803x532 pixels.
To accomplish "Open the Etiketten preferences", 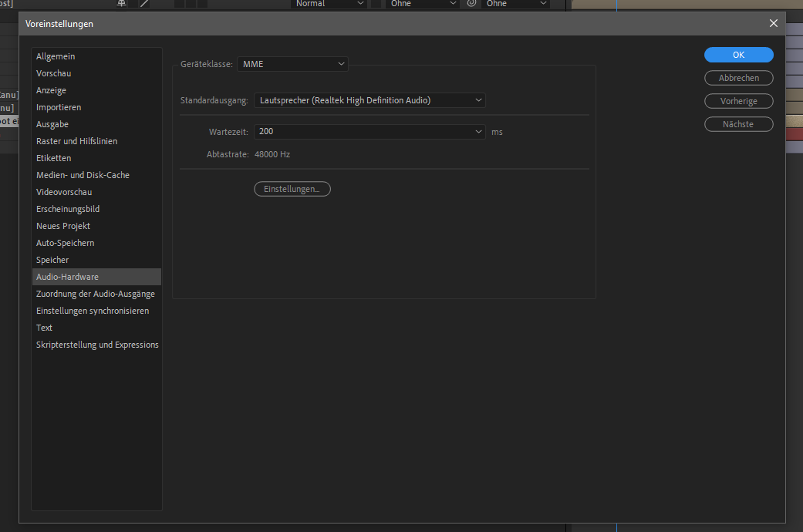I will tap(96, 158).
